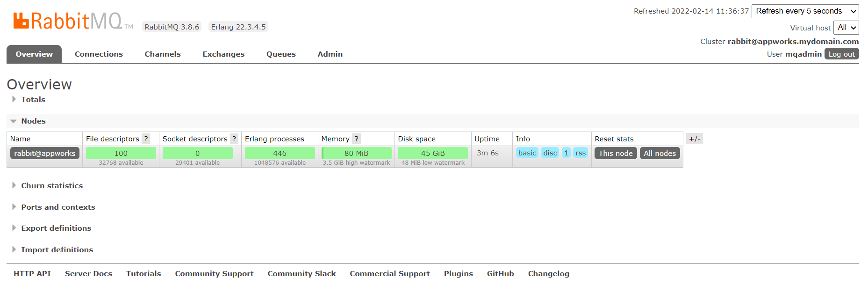
Task: Switch to the Queues tab
Action: tap(281, 54)
